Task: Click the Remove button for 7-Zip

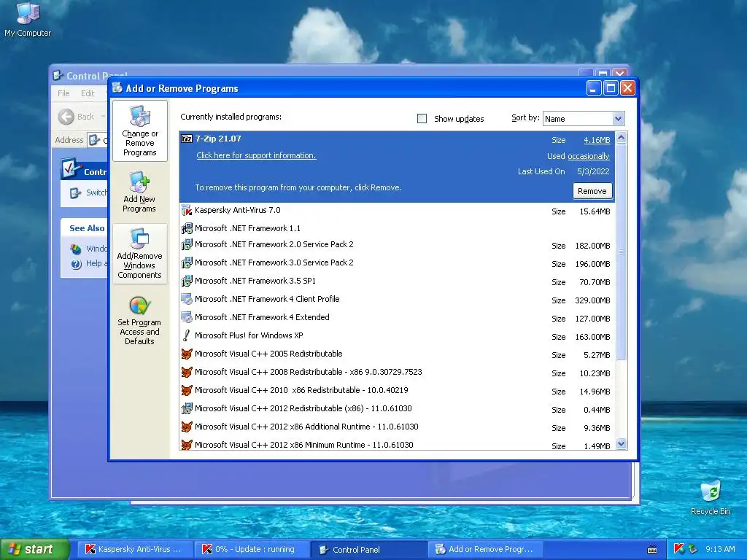Action: point(592,191)
